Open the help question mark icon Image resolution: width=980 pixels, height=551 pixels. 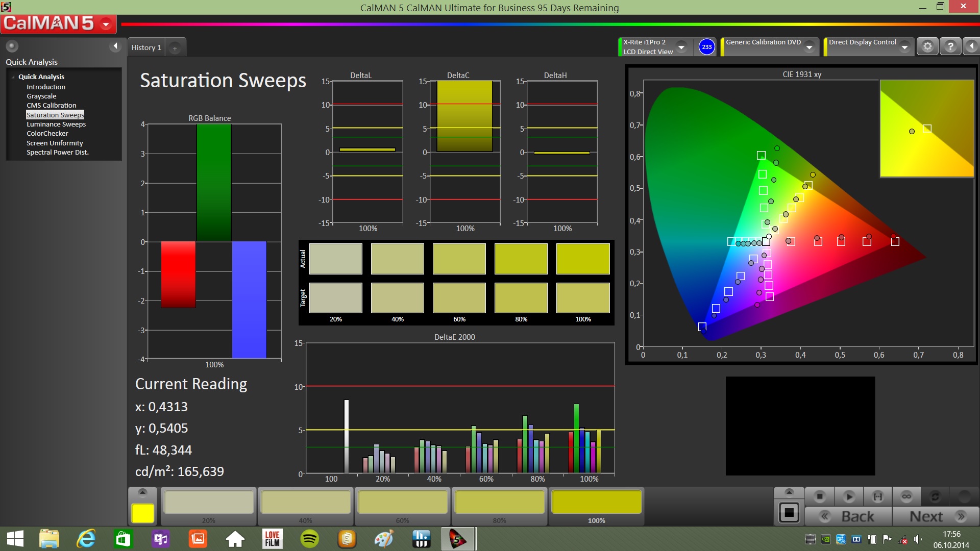(950, 46)
